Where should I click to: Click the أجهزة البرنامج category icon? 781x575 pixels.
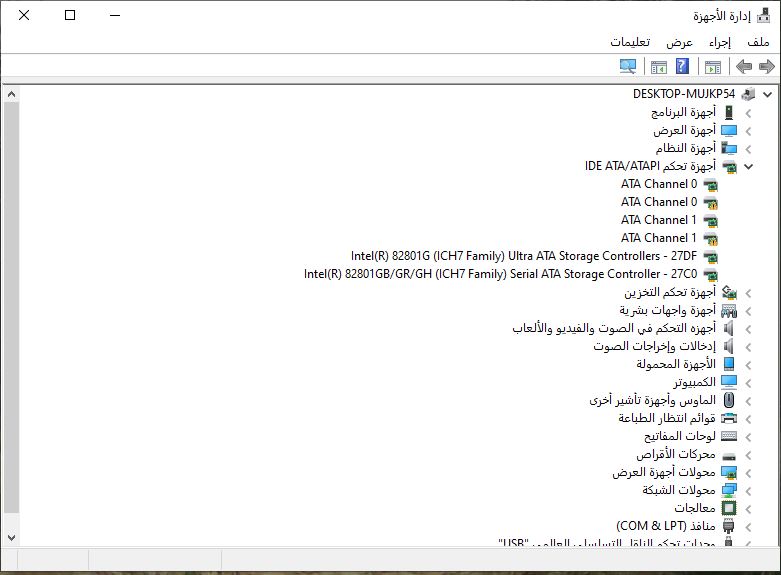point(729,113)
